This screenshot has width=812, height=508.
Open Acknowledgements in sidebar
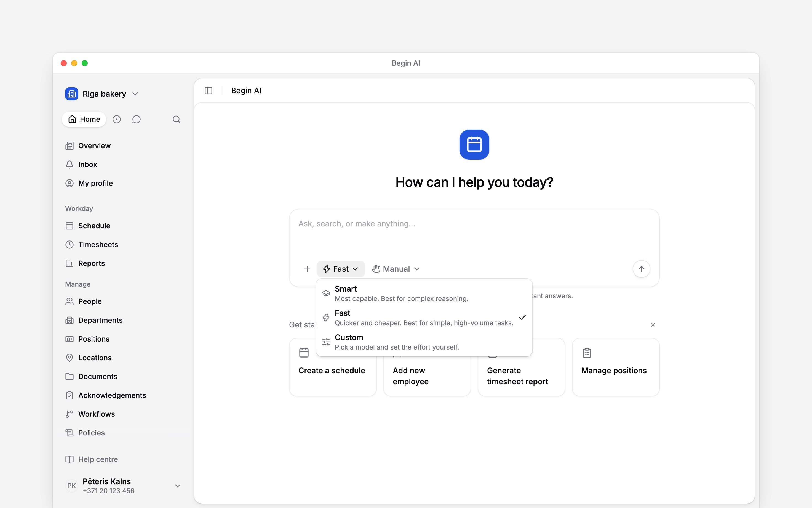pyautogui.click(x=123, y=395)
